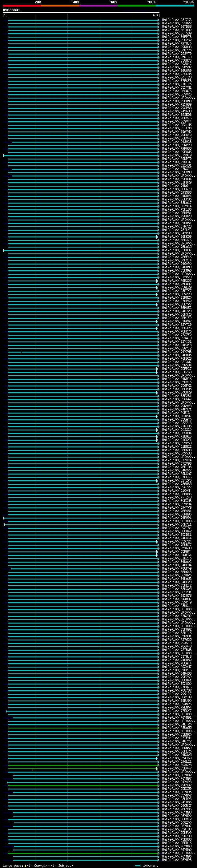This screenshot has width=197, height=868.
Task: Click hit label UniRef100_O96647
Action: tap(177, 399)
